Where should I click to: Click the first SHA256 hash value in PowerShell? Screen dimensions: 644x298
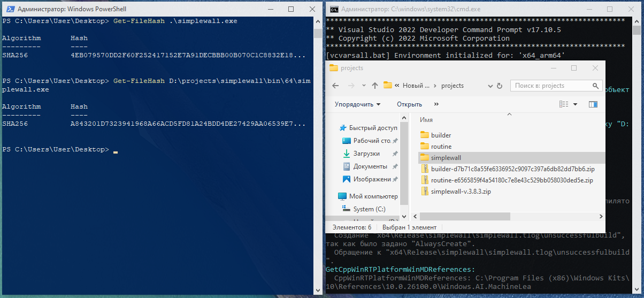pyautogui.click(x=188, y=55)
